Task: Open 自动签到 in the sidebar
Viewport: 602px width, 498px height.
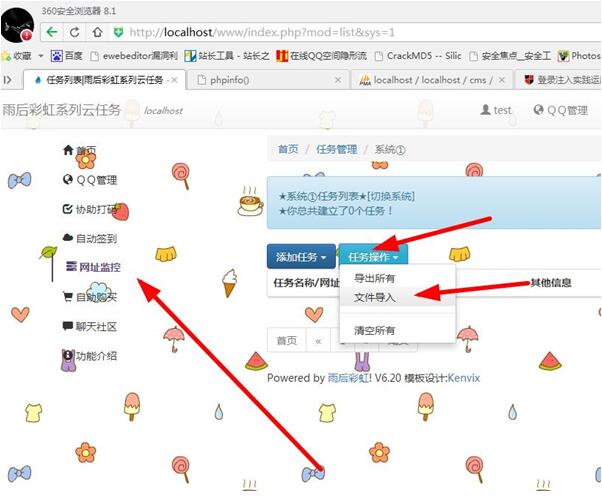Action: (x=90, y=238)
